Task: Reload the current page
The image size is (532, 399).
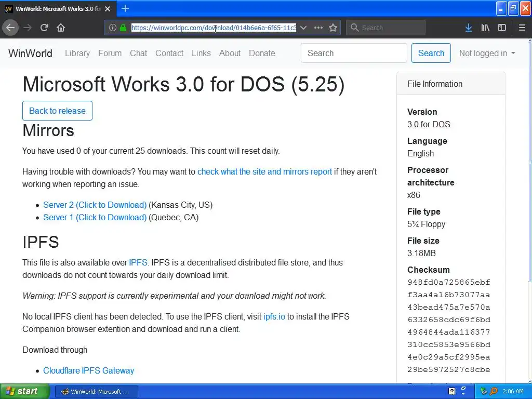Action: (44, 28)
